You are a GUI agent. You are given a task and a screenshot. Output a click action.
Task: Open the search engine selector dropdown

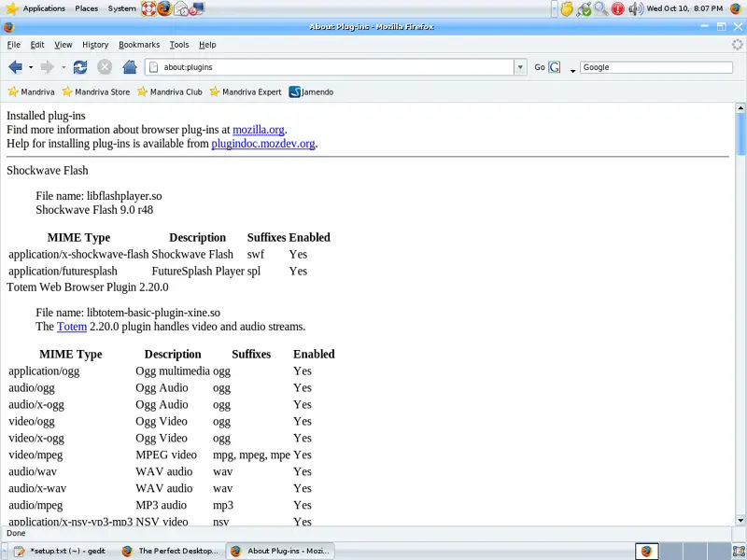(572, 71)
